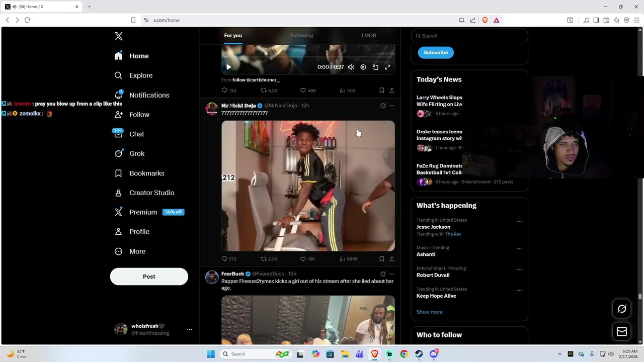Viewport: 644px width, 362px height.
Task: Toggle picture-in-picture on top video
Action: point(375,67)
